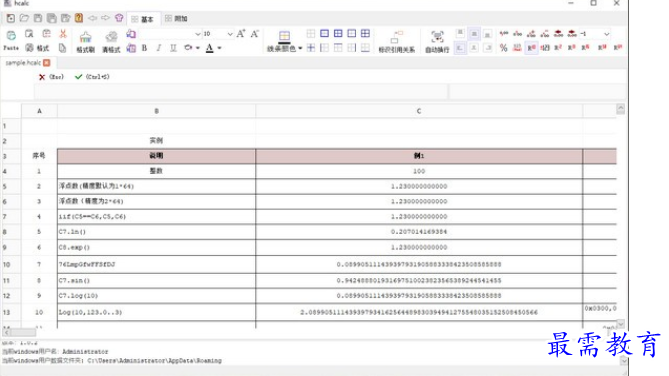The image size is (669, 376).
Task: Click the paste-format 格式 icon
Action: click(38, 48)
